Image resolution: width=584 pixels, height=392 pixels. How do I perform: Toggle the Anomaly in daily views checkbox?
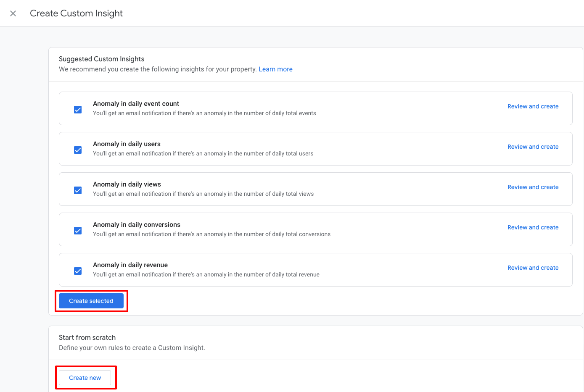[x=78, y=190]
